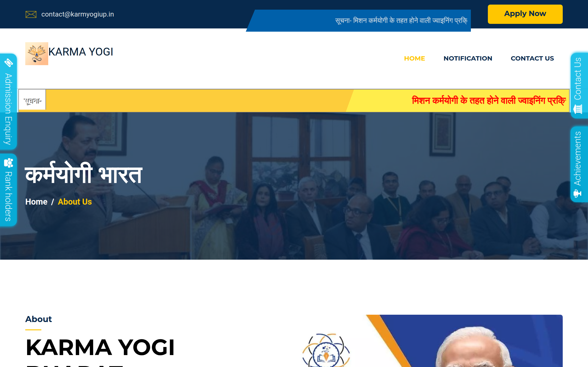Click the Home breadcrumb link
Viewport: 588px width, 367px height.
tap(37, 202)
